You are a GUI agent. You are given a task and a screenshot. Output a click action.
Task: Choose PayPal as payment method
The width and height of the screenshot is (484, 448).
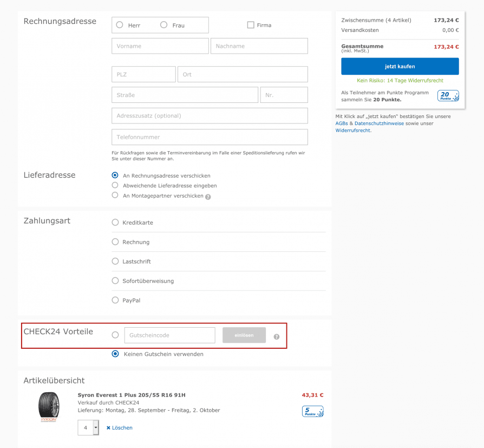click(x=115, y=300)
